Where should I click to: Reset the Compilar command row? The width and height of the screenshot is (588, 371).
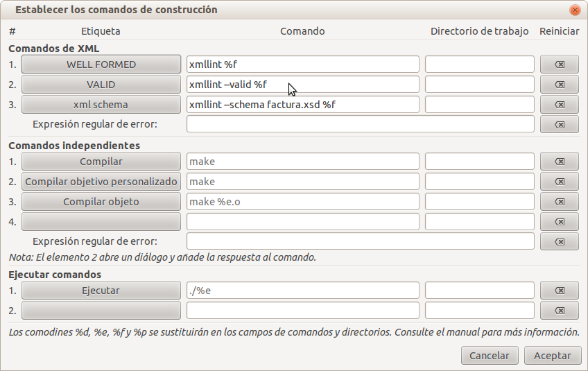point(559,162)
